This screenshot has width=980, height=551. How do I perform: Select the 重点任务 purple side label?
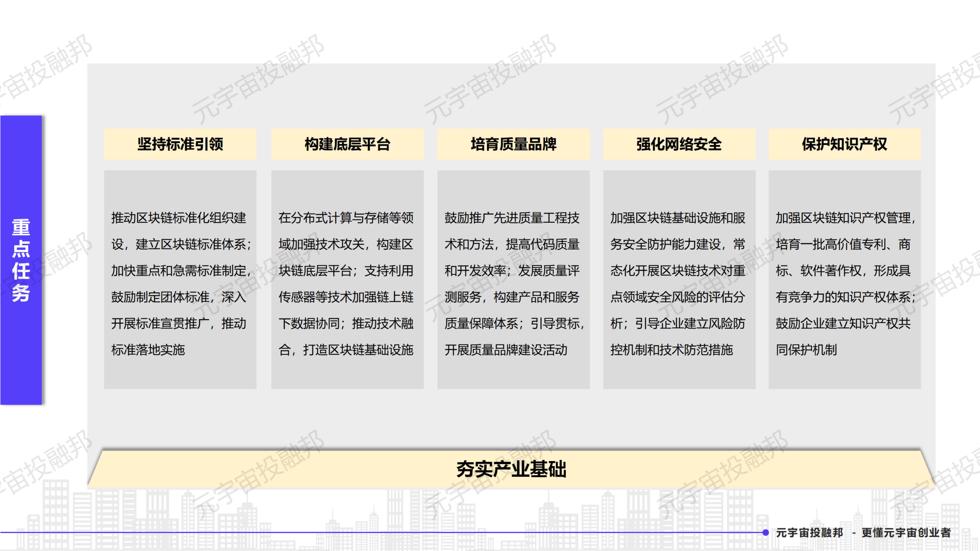click(x=21, y=260)
